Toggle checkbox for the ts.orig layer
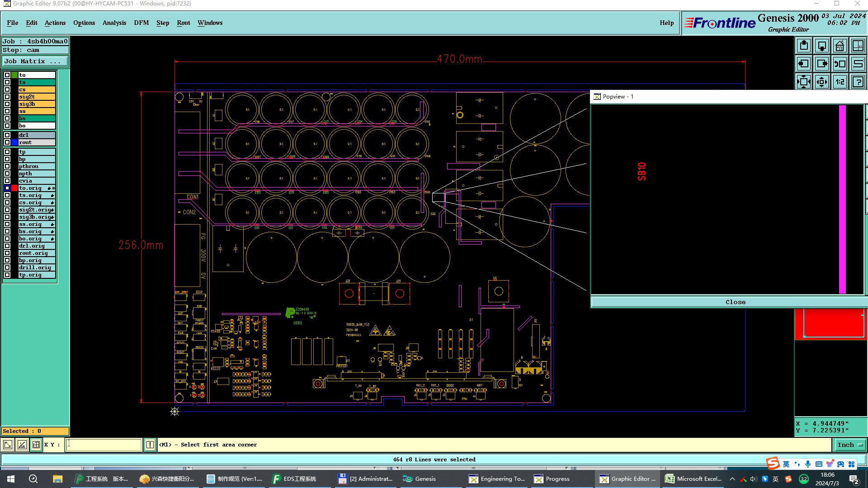This screenshot has width=868, height=488. point(7,195)
